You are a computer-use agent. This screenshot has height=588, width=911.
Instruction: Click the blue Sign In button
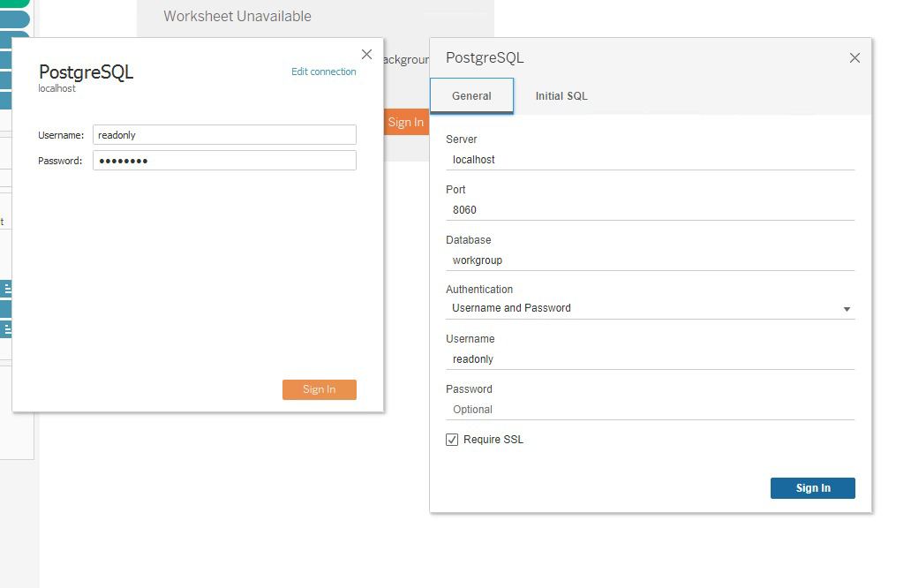click(x=813, y=488)
